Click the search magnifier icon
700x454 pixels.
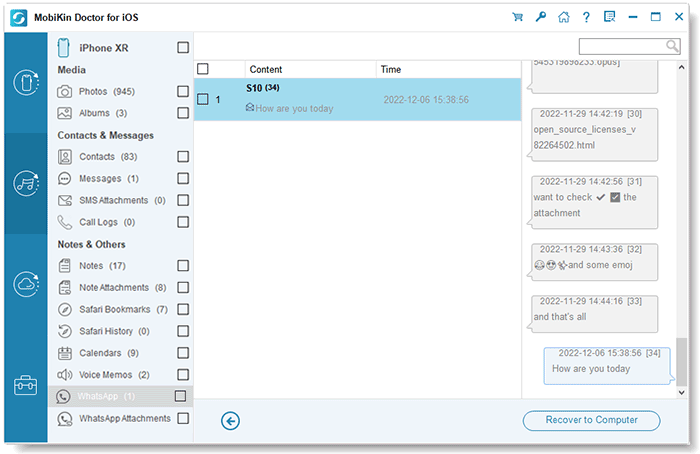coord(672,46)
